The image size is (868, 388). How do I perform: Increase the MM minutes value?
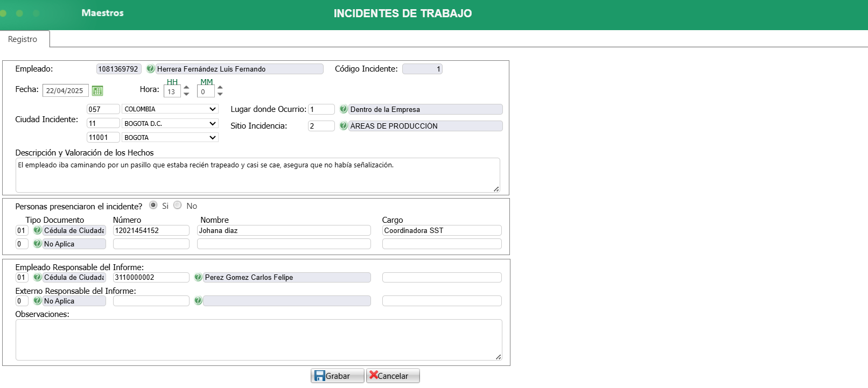[220, 87]
